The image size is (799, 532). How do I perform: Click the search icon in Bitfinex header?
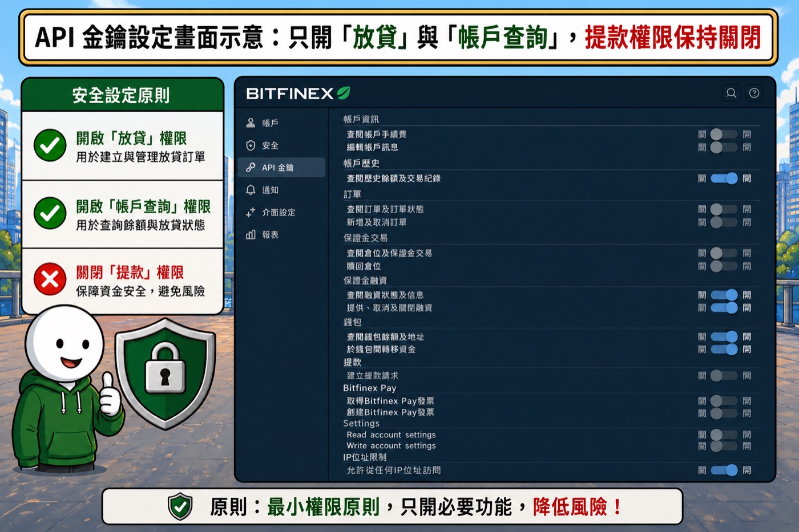(731, 93)
